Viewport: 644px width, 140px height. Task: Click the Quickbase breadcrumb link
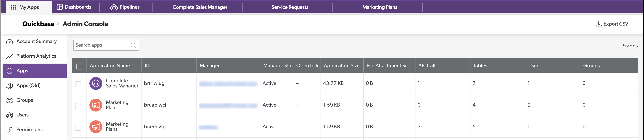point(38,24)
